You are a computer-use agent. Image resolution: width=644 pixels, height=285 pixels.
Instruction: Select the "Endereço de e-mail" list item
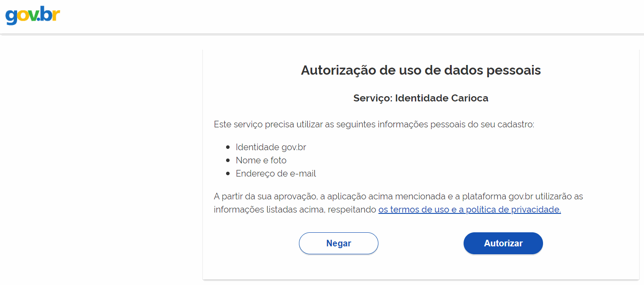tap(276, 174)
